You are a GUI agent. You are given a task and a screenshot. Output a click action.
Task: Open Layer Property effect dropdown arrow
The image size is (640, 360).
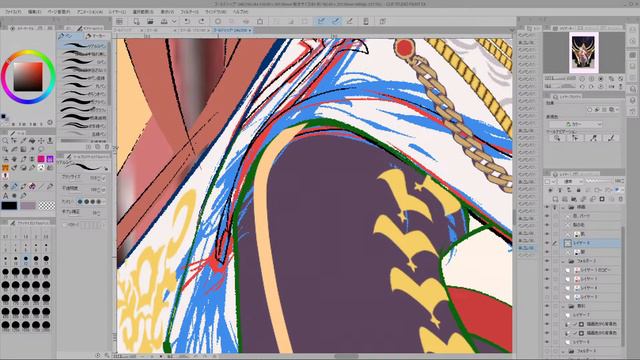click(x=618, y=109)
